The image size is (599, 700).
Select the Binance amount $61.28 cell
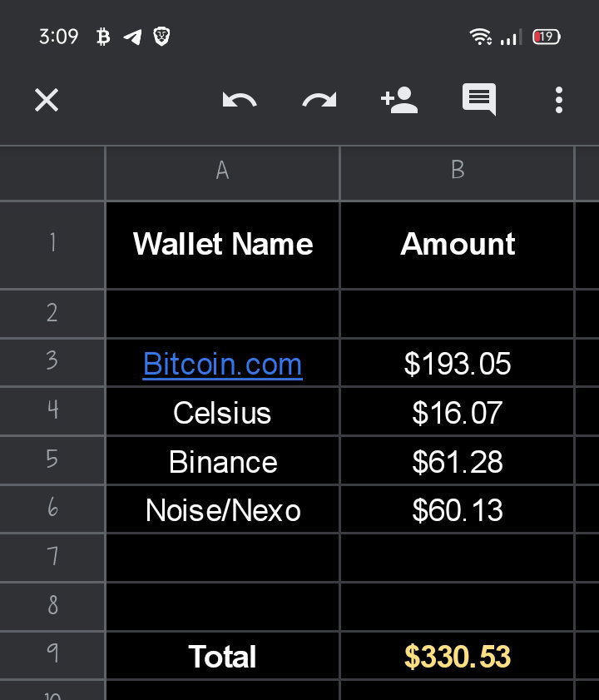pos(457,461)
